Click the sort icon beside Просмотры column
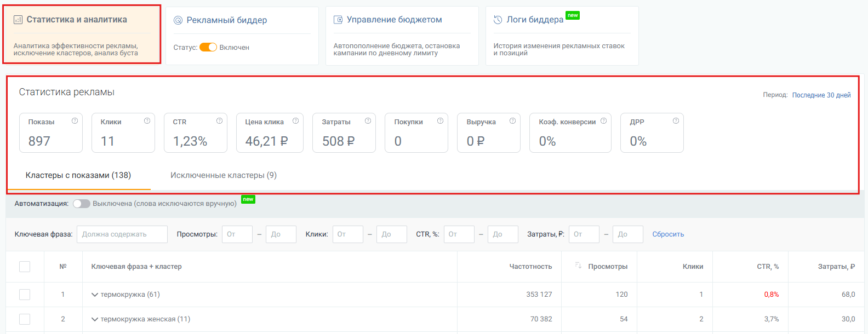This screenshot has width=868, height=334. [578, 266]
